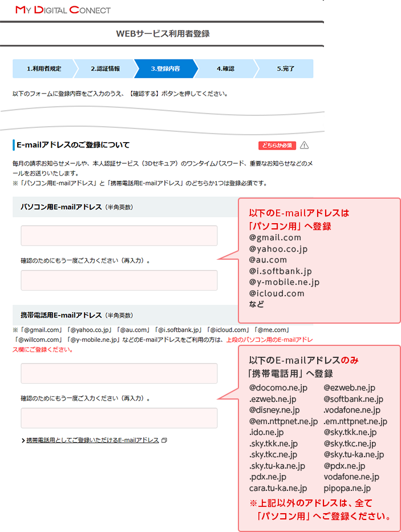Click @yahoo.co.jp in the PC callout
This screenshot has width=401, height=532.
278,249
